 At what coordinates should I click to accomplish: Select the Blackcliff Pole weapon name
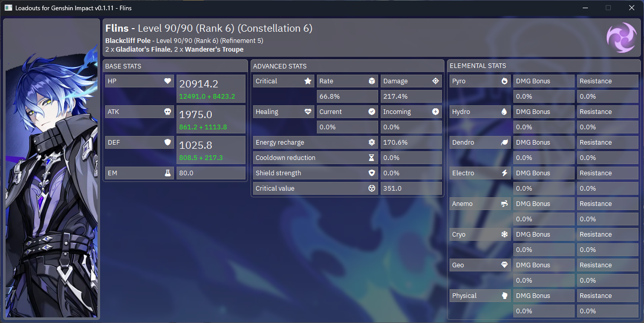pos(128,40)
